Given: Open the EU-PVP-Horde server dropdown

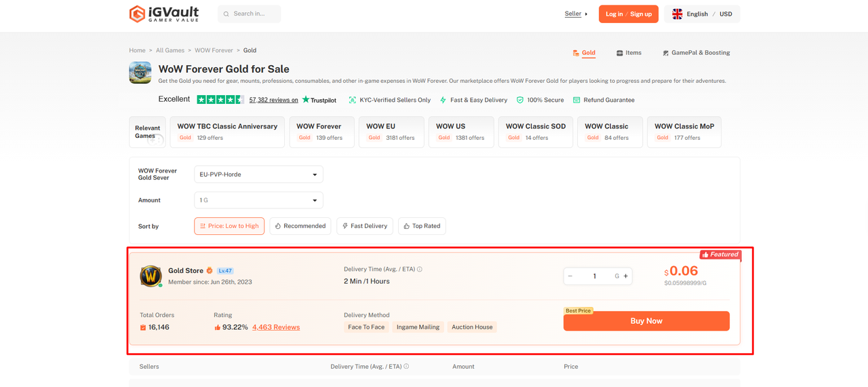Looking at the screenshot, I should [x=258, y=174].
